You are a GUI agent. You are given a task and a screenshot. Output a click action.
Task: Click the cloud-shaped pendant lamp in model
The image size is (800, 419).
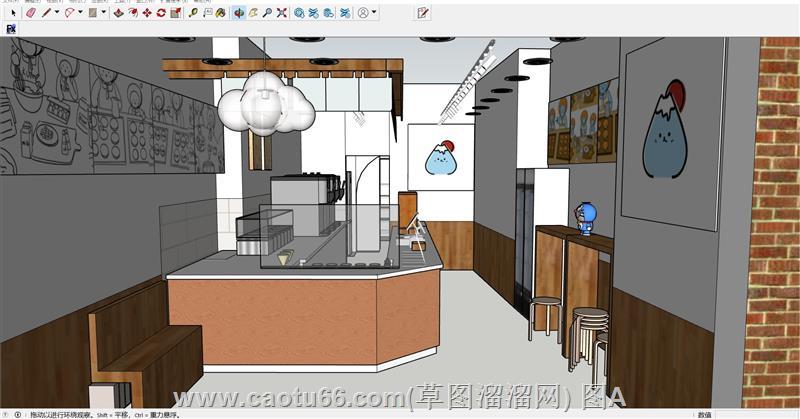[x=265, y=105]
